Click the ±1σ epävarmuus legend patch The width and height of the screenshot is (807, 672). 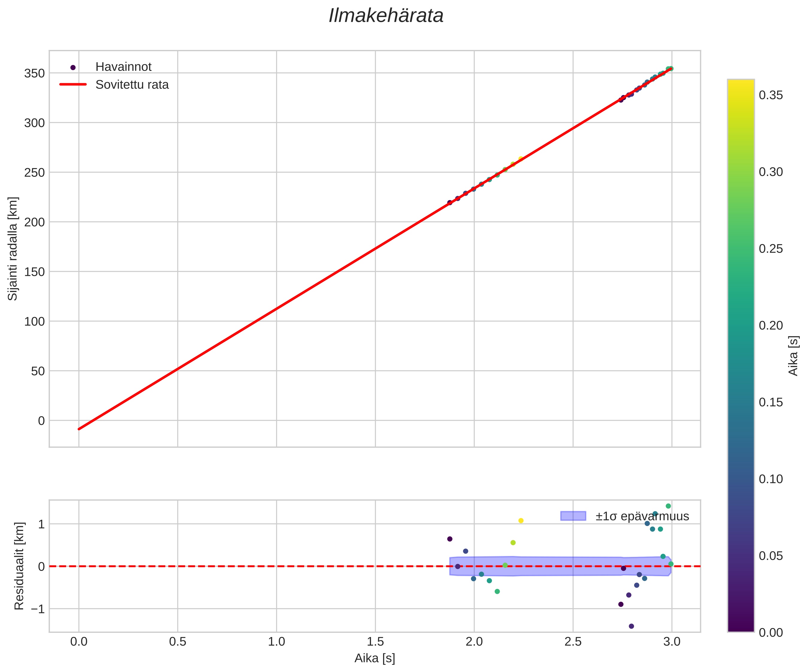pos(573,516)
